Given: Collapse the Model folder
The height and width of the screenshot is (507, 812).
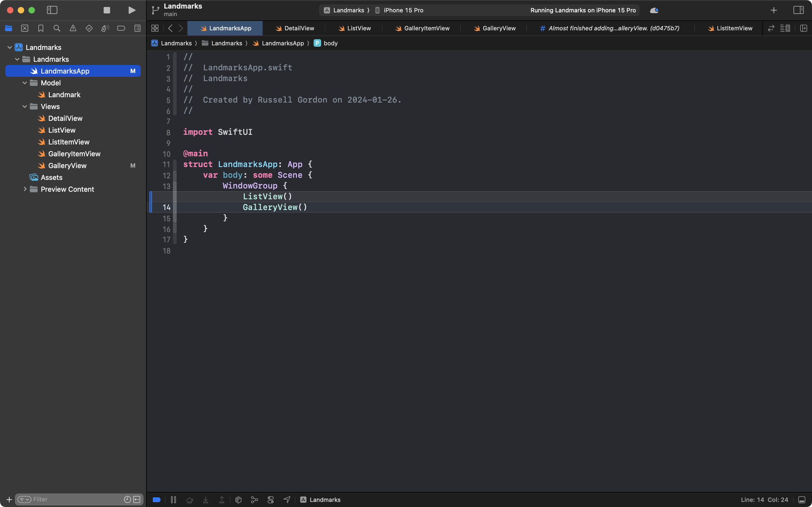Looking at the screenshot, I should click(x=24, y=83).
